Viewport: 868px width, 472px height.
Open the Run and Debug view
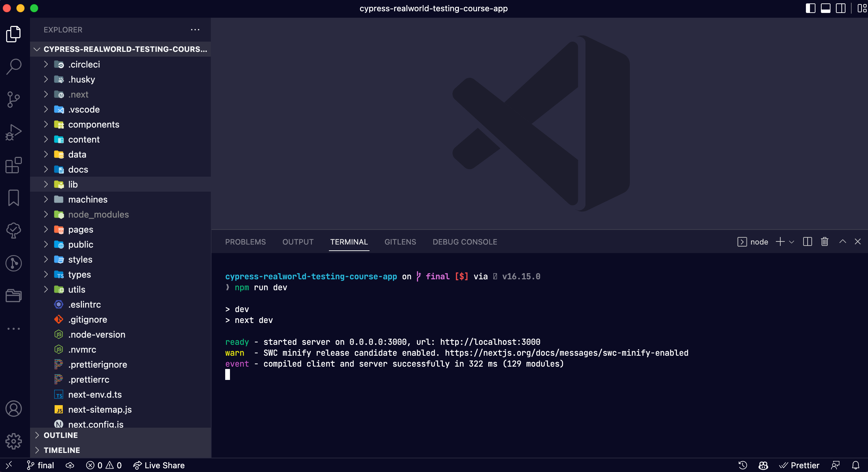14,132
